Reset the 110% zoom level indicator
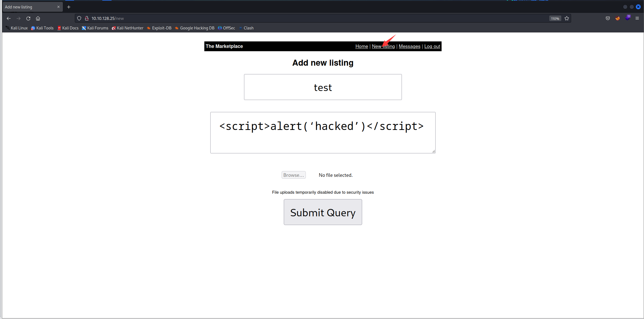 tap(555, 19)
